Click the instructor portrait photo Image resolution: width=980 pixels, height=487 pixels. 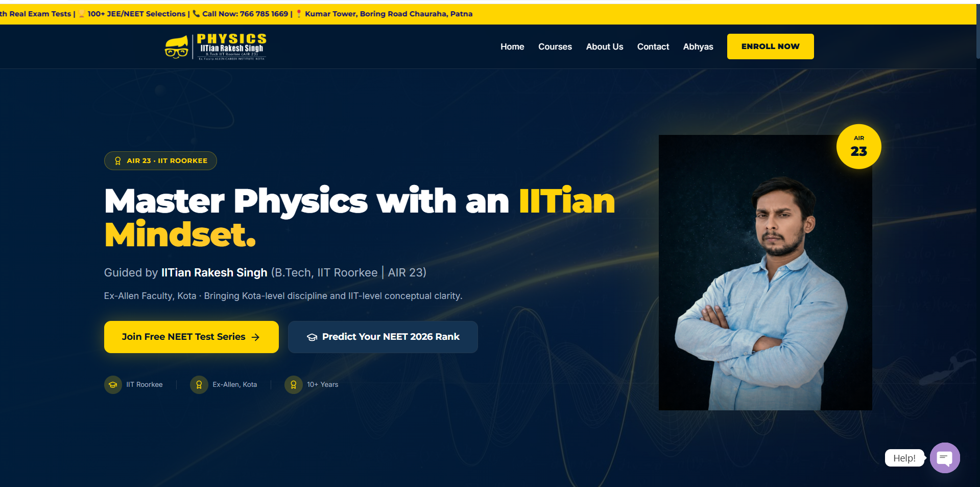765,272
